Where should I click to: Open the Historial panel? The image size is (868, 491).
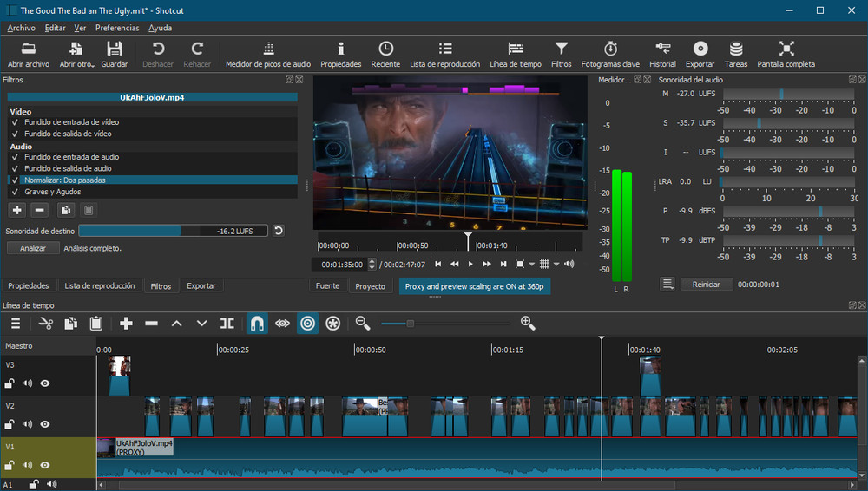tap(662, 55)
